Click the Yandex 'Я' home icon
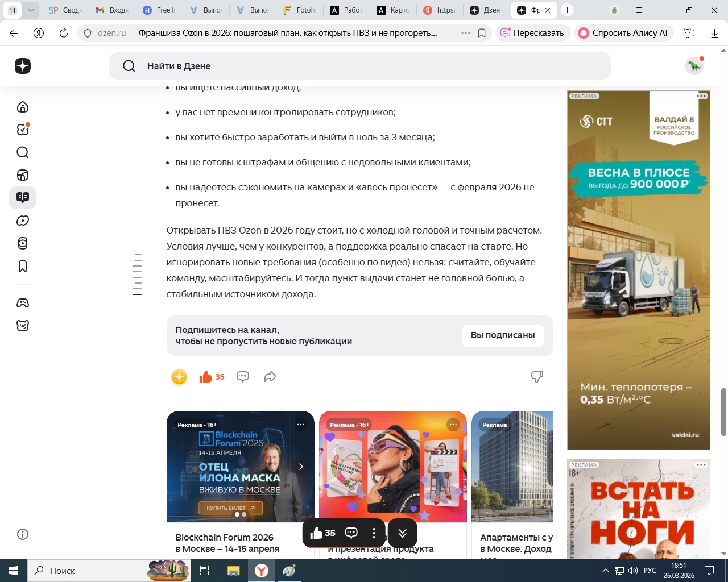This screenshot has width=728, height=582. 39,33
